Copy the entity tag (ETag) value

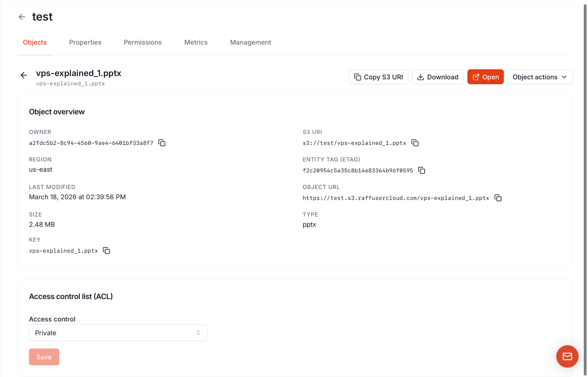click(422, 171)
